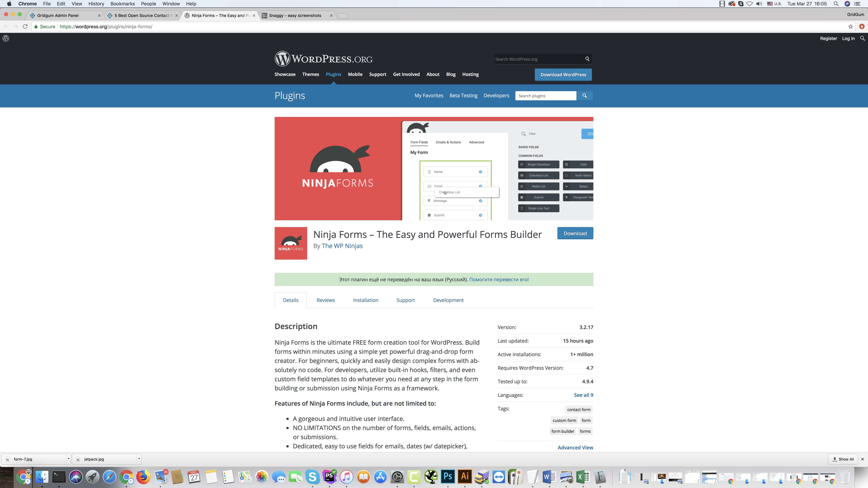Expand the form-7.jpg download options arrow
Viewport: 868px width, 488px height.
click(68, 459)
